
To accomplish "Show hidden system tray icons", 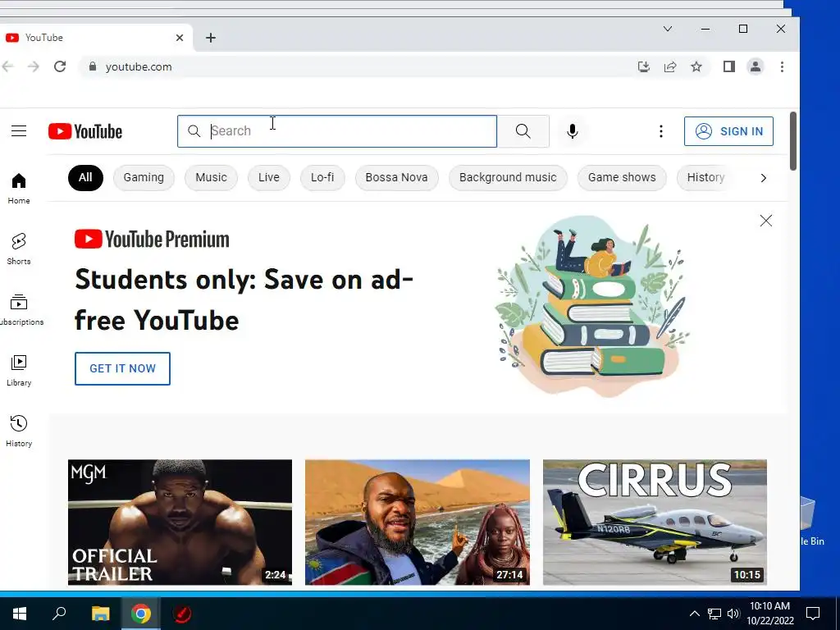I will coord(694,614).
